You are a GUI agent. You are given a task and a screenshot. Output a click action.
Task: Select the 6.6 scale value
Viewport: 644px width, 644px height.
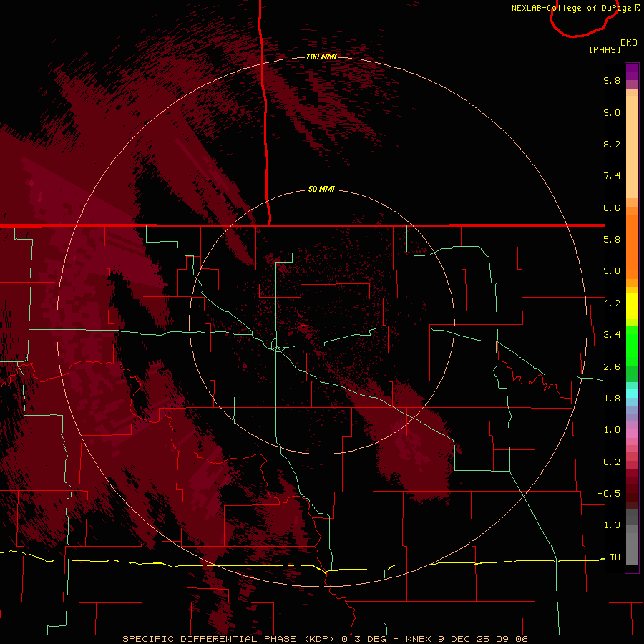[x=612, y=208]
